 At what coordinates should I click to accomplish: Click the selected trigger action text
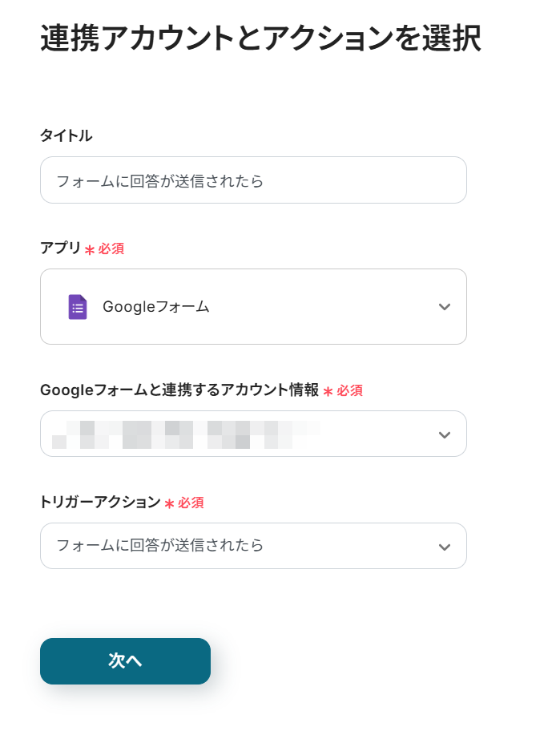(160, 546)
